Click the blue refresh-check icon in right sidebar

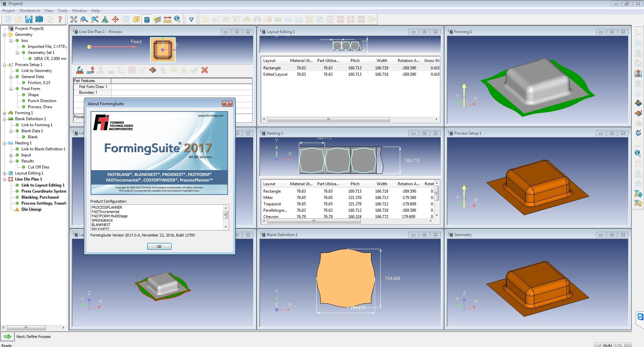[638, 133]
